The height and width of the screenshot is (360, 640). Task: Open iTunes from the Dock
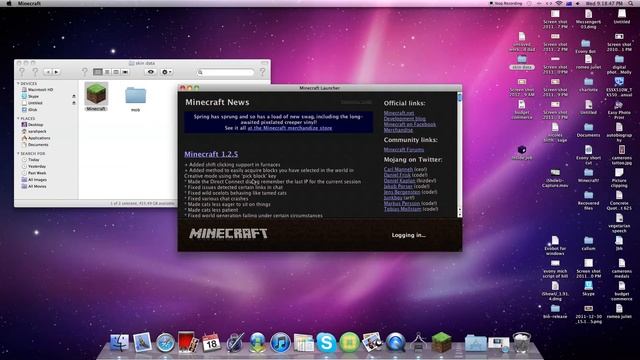click(280, 342)
